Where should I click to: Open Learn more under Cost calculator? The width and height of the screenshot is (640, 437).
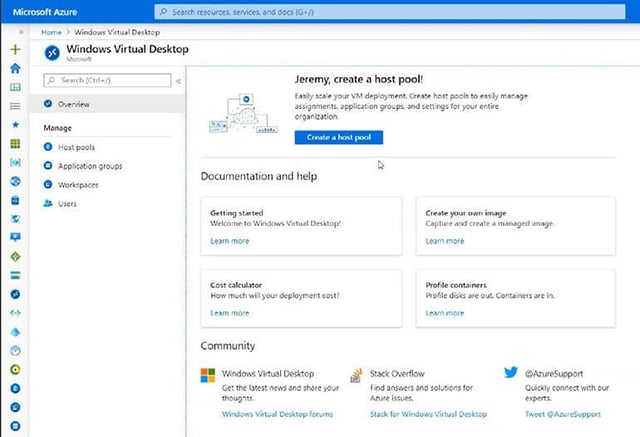tap(229, 313)
